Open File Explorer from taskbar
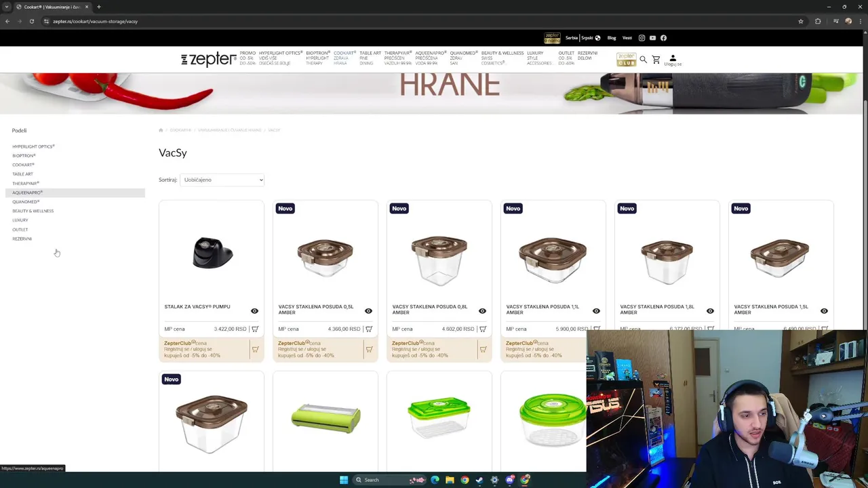This screenshot has height=488, width=868. pos(450,480)
